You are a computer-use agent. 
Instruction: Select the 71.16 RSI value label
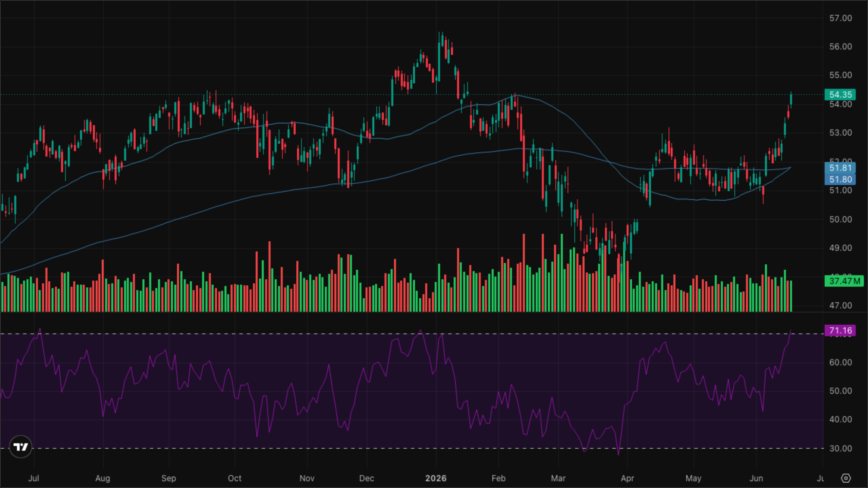[840, 330]
